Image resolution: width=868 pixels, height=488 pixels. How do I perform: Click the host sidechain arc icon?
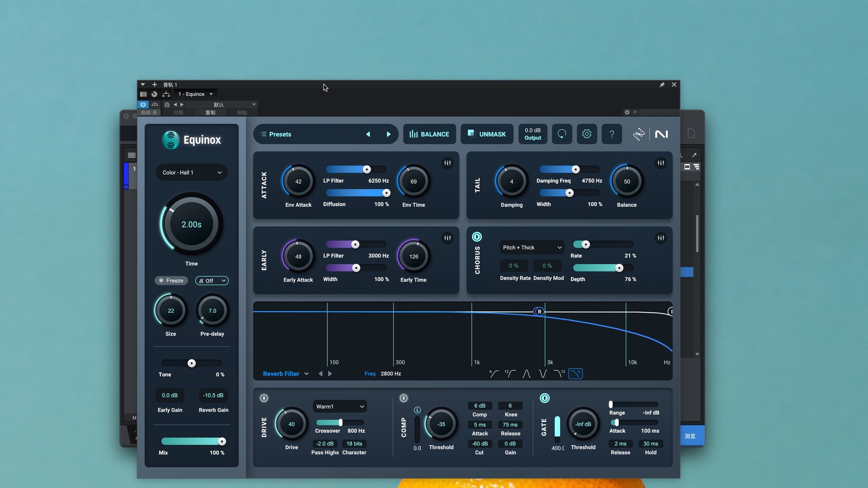coord(155,105)
